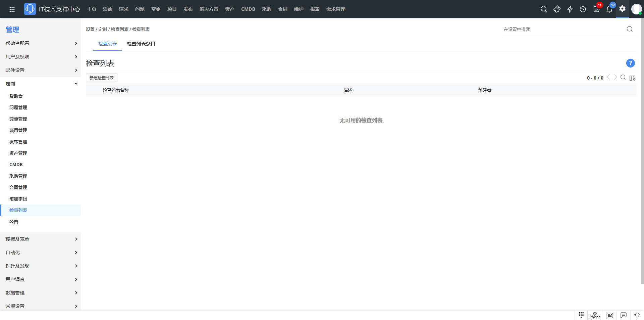
Task: Expand 用户调查 section
Action: coord(40,279)
